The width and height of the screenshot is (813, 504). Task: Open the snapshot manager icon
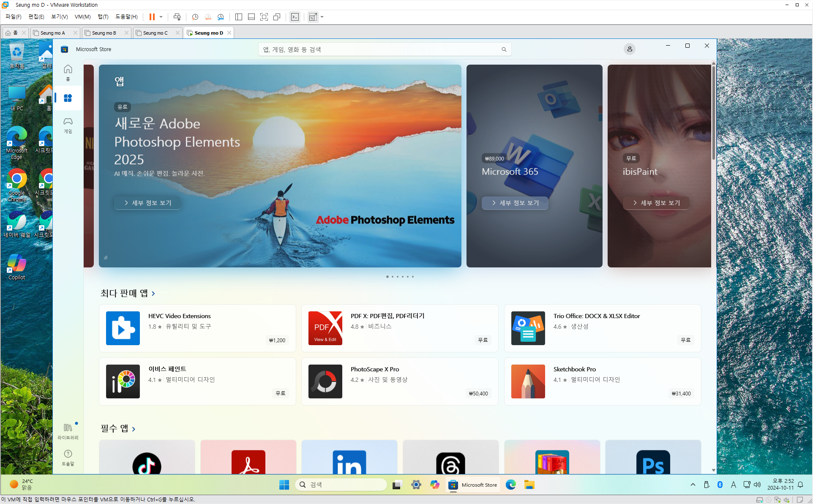[x=221, y=17]
